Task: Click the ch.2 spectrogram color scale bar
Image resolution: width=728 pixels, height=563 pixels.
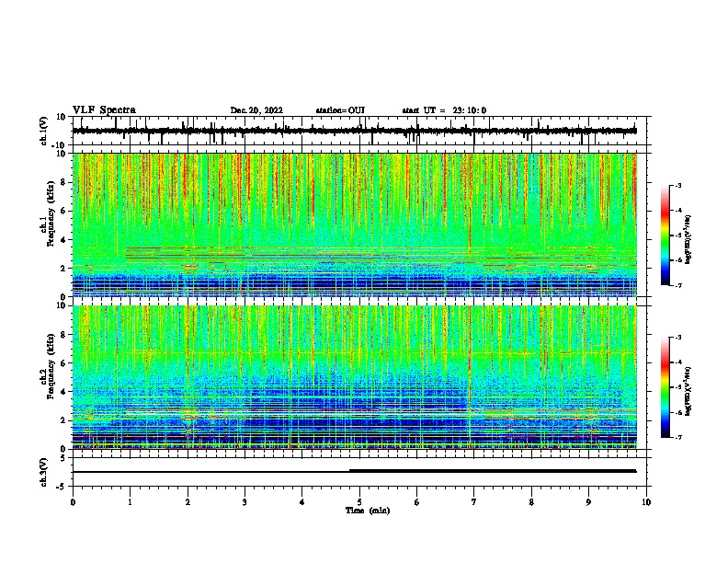Action: pos(665,387)
